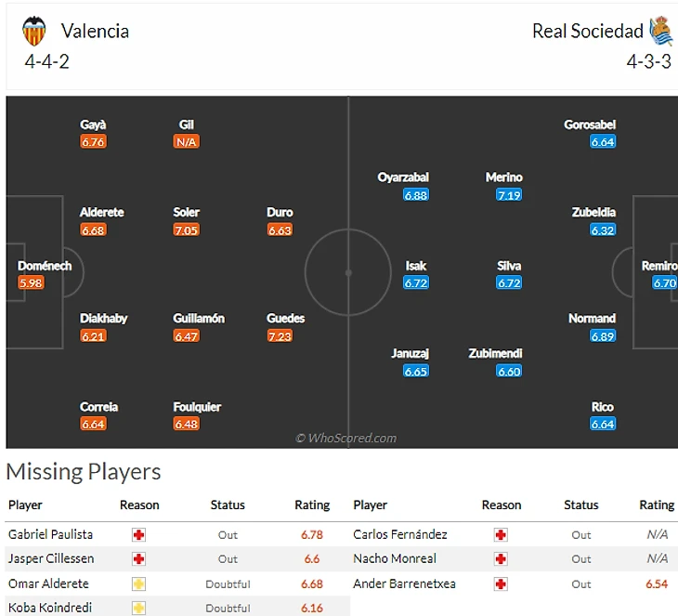This screenshot has height=616, width=678.
Task: Open Gabriel Paulista in missing players list
Action: [x=50, y=535]
